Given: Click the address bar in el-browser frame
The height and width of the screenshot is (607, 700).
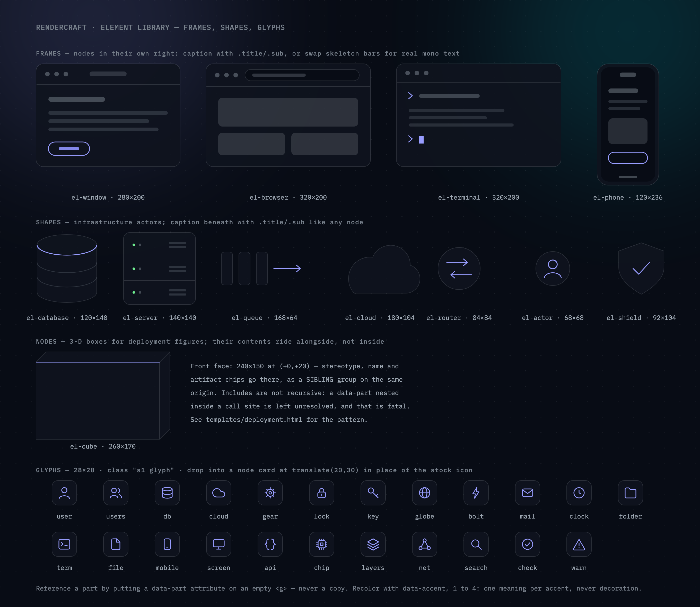Looking at the screenshot, I should point(302,75).
